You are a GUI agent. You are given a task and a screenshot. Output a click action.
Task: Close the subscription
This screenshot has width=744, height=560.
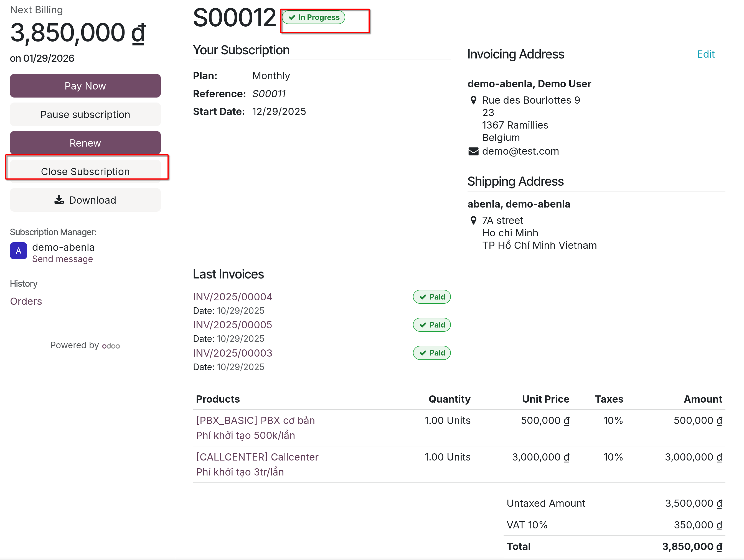click(x=85, y=172)
